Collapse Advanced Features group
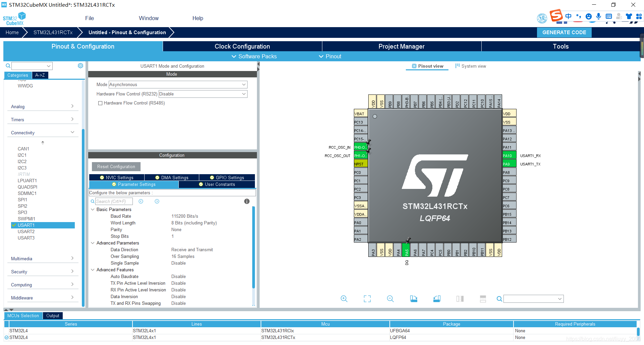The image size is (644, 345). [x=93, y=270]
